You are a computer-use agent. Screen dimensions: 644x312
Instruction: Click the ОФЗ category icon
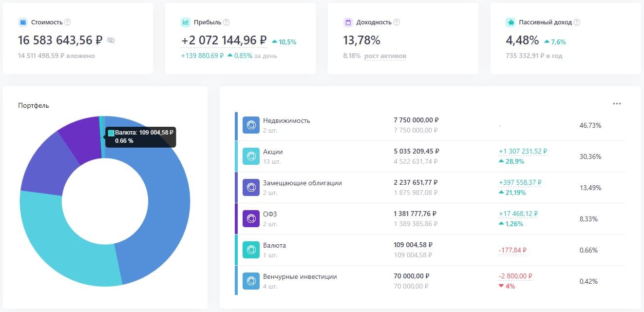pyautogui.click(x=251, y=219)
